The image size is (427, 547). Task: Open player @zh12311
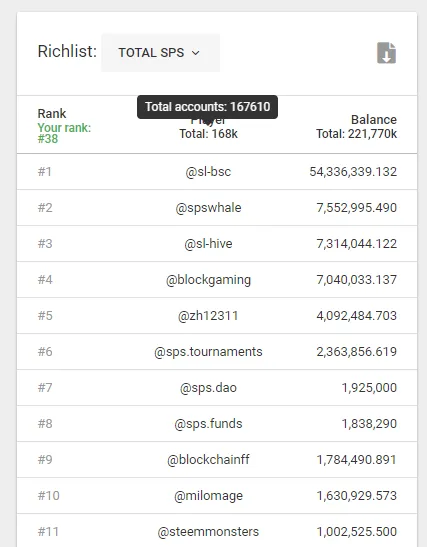208,316
